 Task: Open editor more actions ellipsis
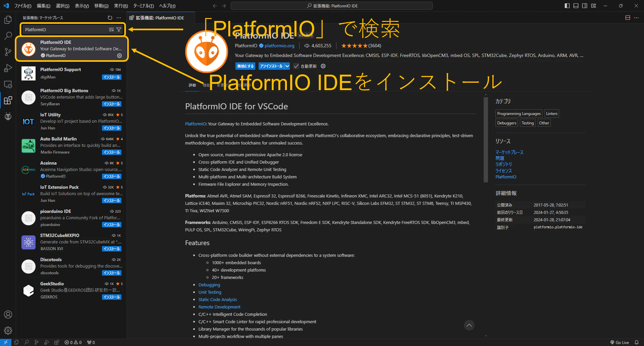636,18
